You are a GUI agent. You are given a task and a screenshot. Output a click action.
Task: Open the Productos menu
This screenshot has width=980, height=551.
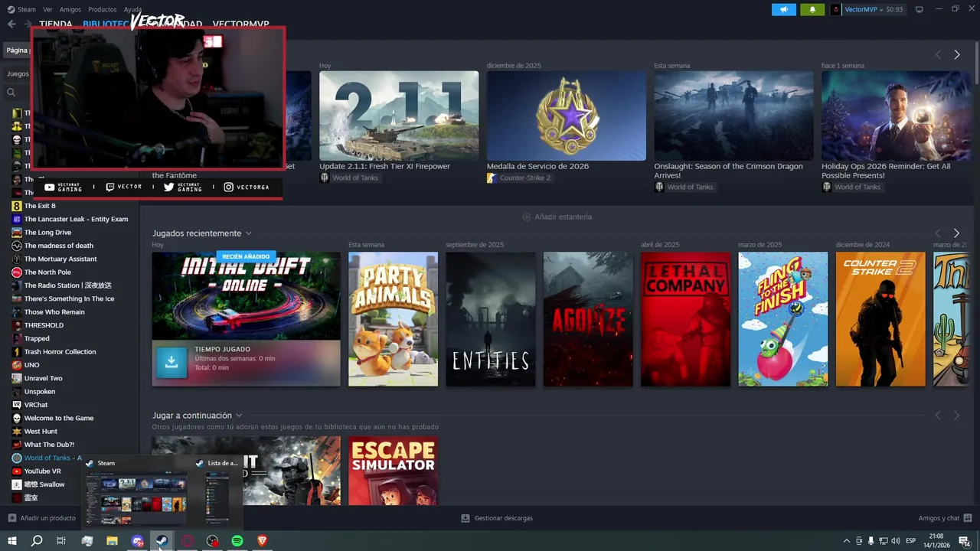103,9
